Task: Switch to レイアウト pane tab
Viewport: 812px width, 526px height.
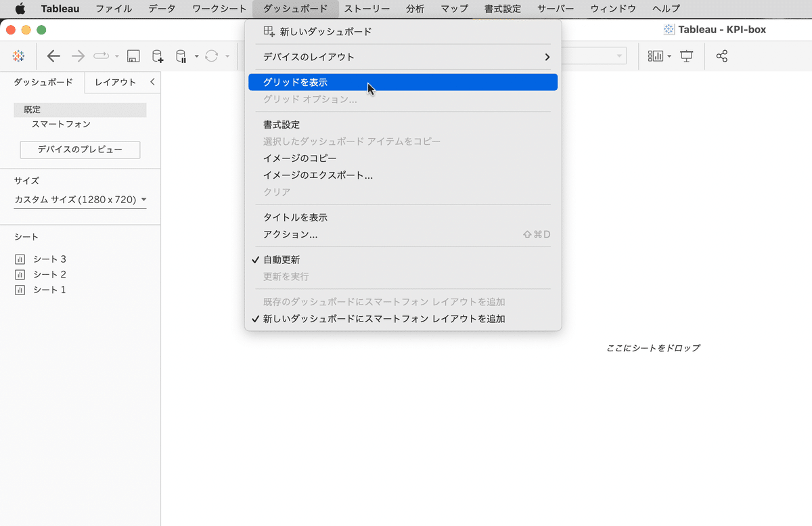Action: [x=116, y=82]
